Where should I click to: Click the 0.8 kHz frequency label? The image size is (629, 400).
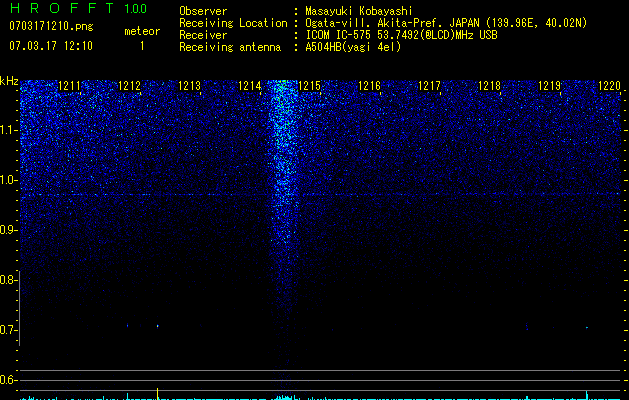8,280
